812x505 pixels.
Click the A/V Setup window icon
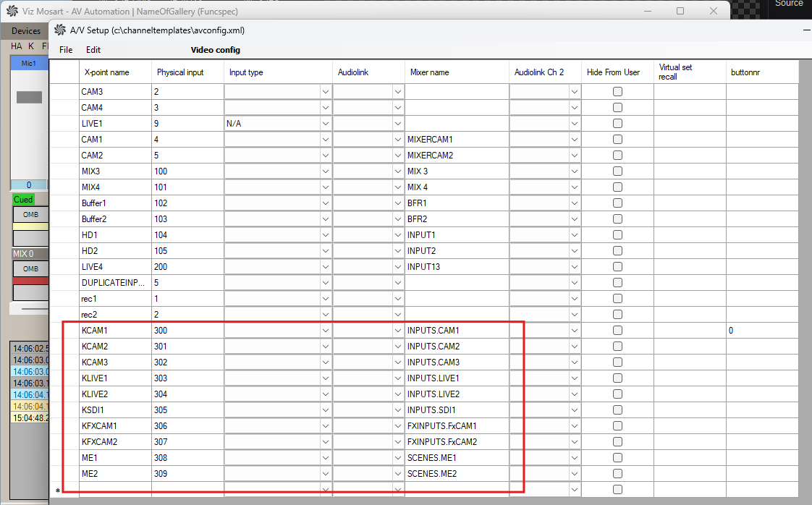point(60,30)
